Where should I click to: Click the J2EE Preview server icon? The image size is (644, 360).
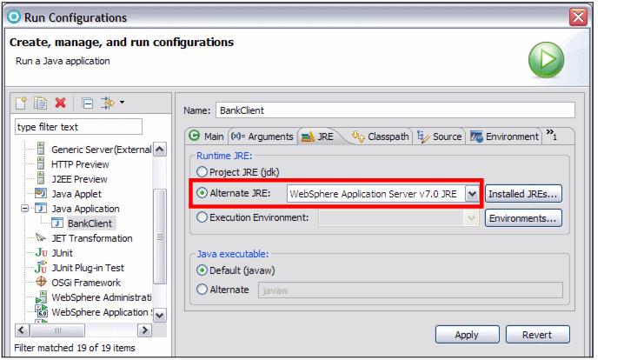[x=41, y=178]
